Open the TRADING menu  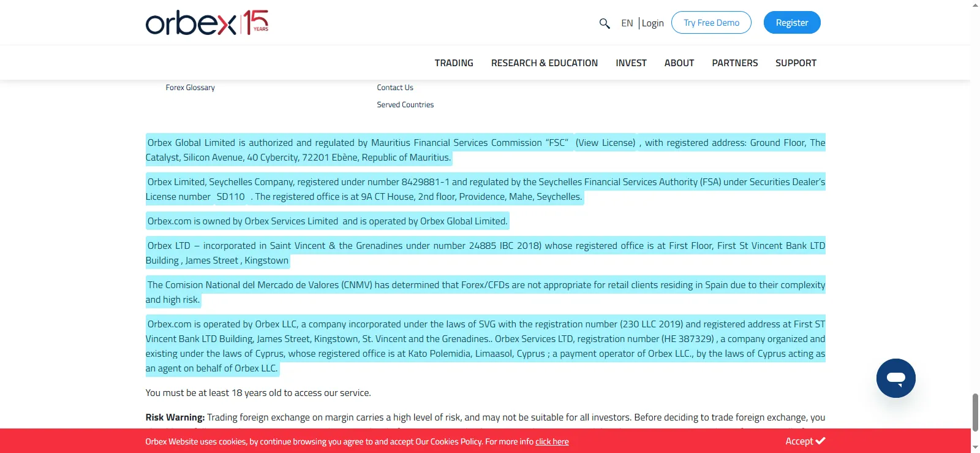click(454, 63)
